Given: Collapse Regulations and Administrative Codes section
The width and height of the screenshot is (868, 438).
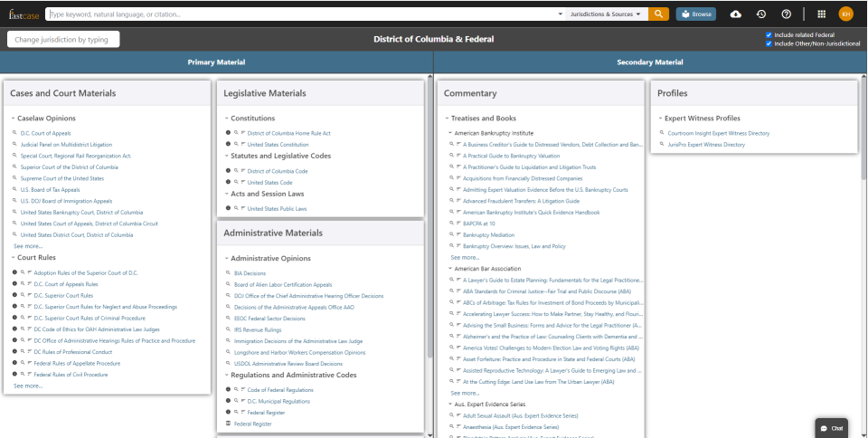Looking at the screenshot, I should tap(226, 375).
